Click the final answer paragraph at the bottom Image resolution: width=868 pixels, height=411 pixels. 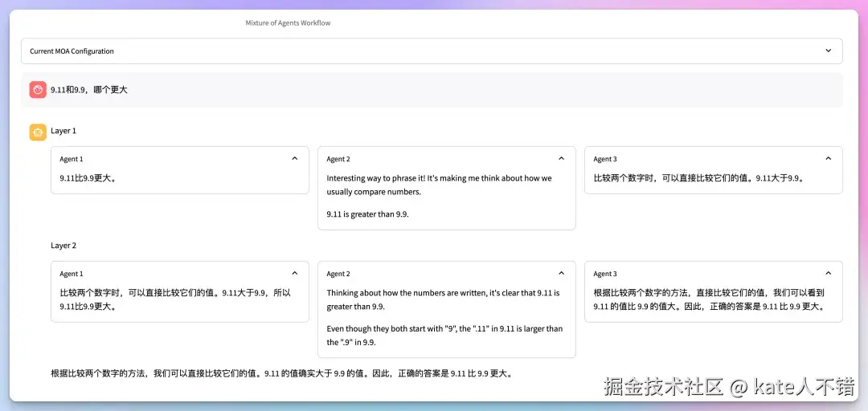tap(281, 373)
